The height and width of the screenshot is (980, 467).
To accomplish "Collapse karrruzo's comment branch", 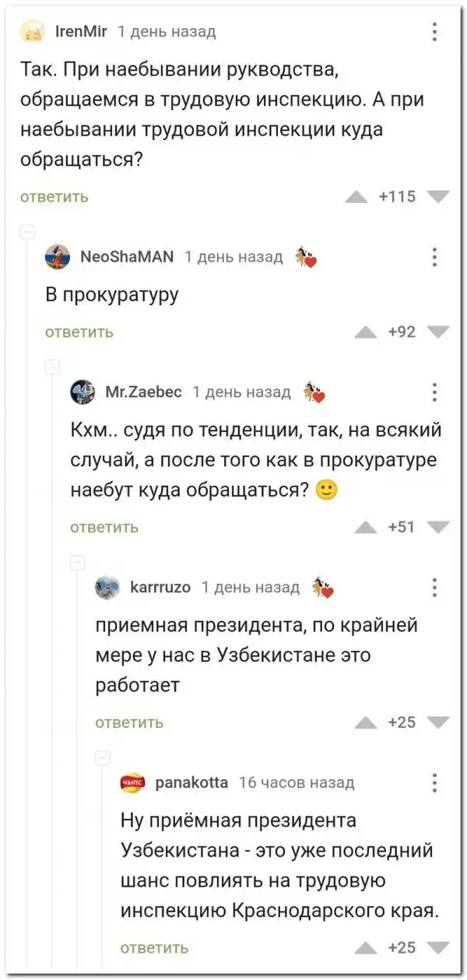I will (77, 561).
